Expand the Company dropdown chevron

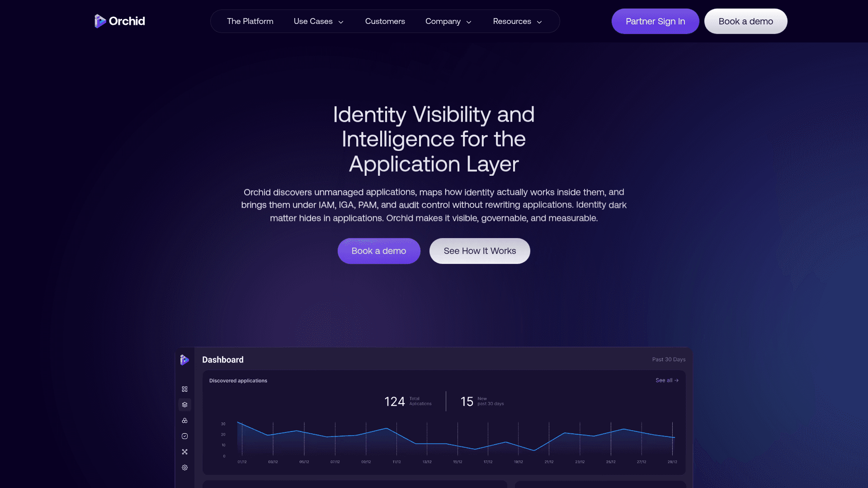point(469,22)
